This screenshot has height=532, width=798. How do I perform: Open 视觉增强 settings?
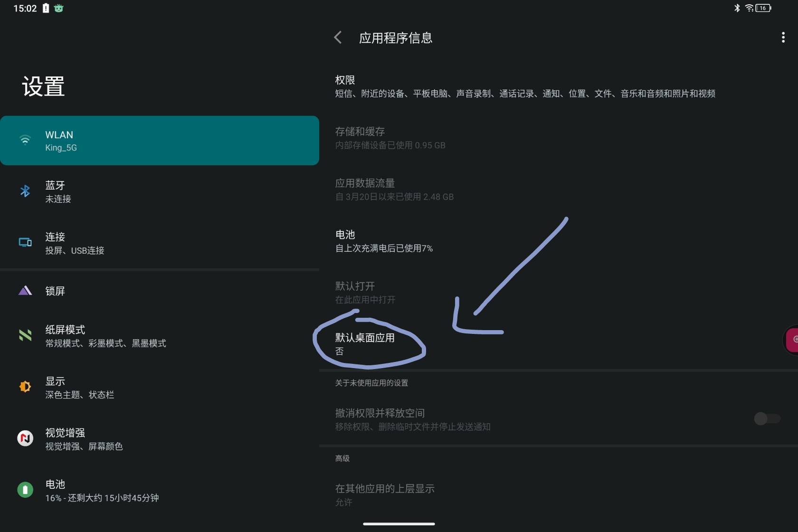(x=160, y=438)
